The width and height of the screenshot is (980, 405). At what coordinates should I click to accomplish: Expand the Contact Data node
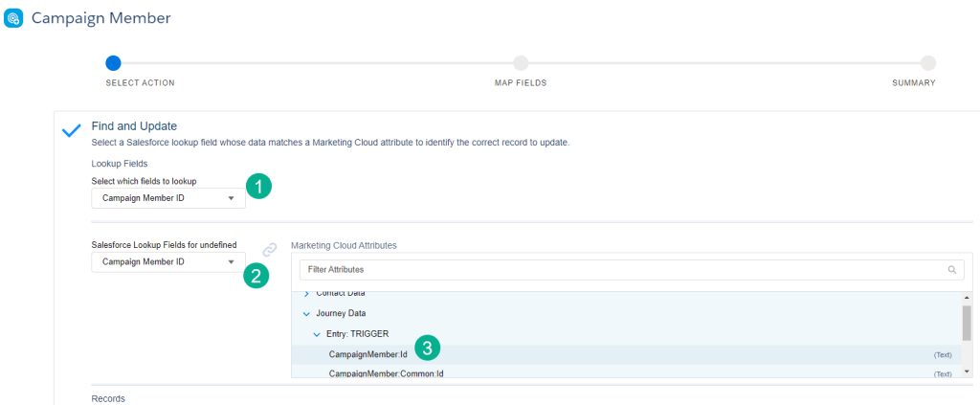tap(306, 293)
